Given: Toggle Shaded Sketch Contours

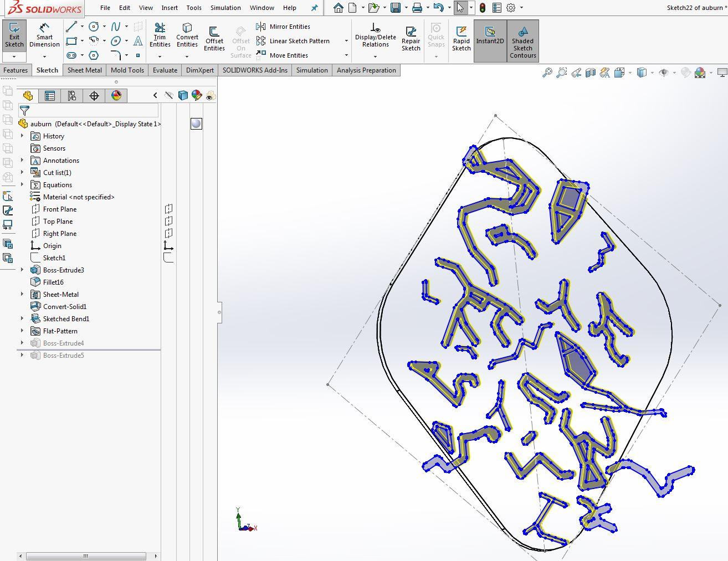Looking at the screenshot, I should (522, 42).
